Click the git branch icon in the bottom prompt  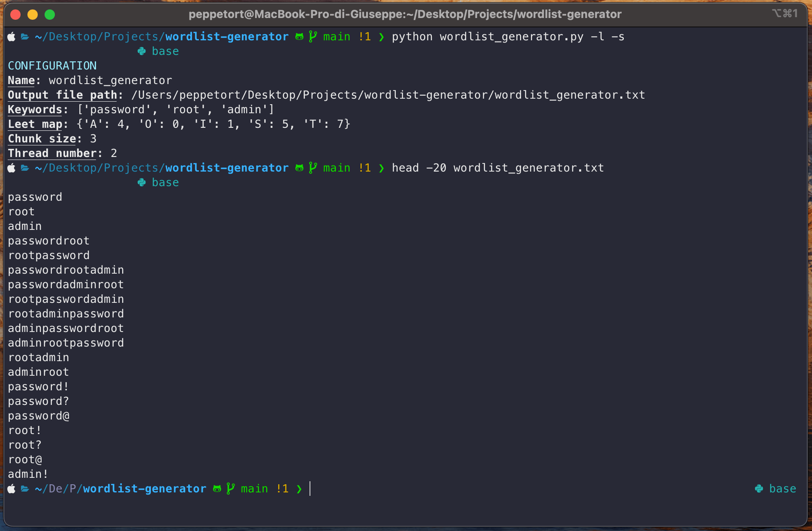coord(230,489)
